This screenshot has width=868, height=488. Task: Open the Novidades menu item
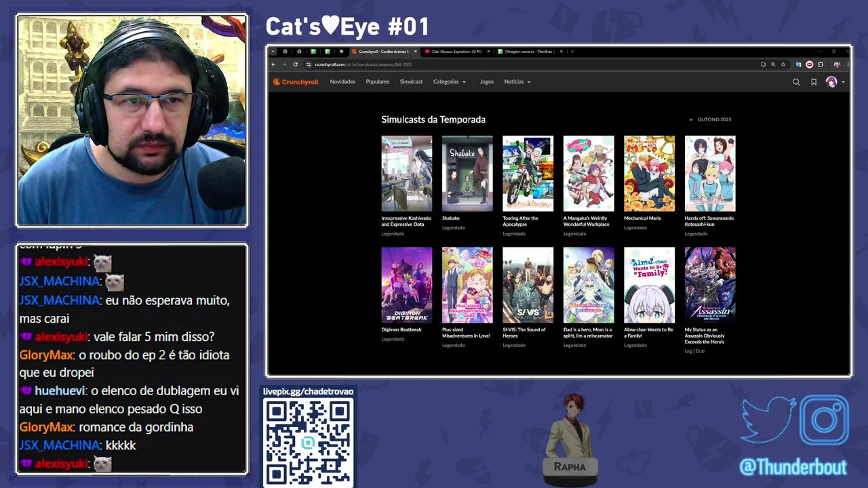342,82
